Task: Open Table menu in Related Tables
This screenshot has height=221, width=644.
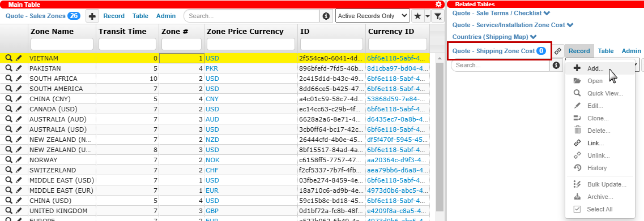Action: pos(606,51)
